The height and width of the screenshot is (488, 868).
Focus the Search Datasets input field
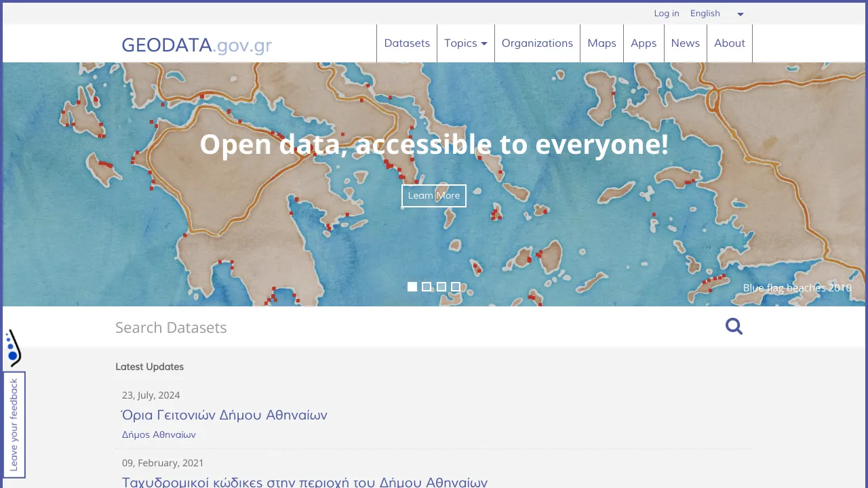[x=414, y=327]
